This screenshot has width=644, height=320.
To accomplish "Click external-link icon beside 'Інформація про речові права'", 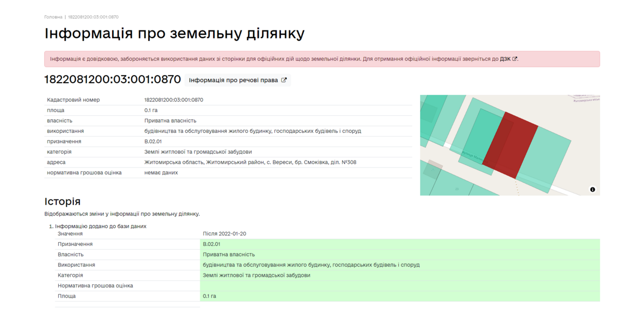I will (x=284, y=80).
